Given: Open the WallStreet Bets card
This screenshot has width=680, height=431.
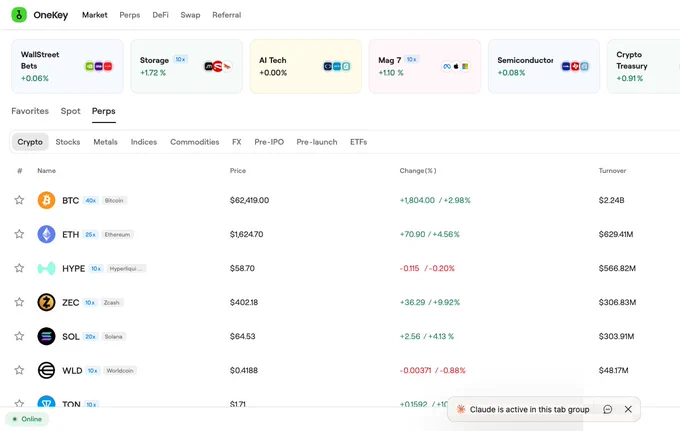Looking at the screenshot, I should pos(67,66).
